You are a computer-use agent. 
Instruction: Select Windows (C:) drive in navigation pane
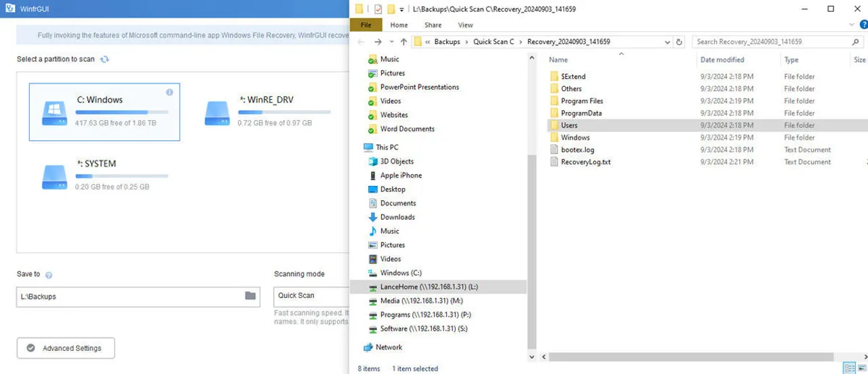395,273
